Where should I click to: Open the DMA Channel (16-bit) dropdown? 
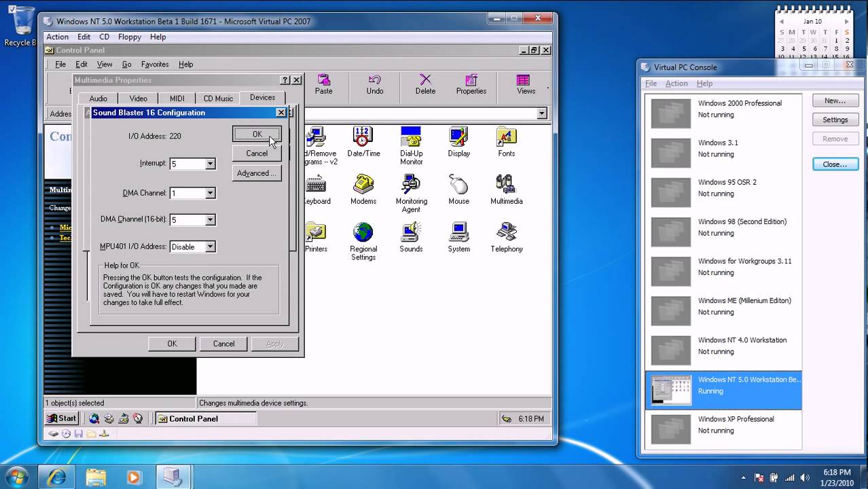210,219
